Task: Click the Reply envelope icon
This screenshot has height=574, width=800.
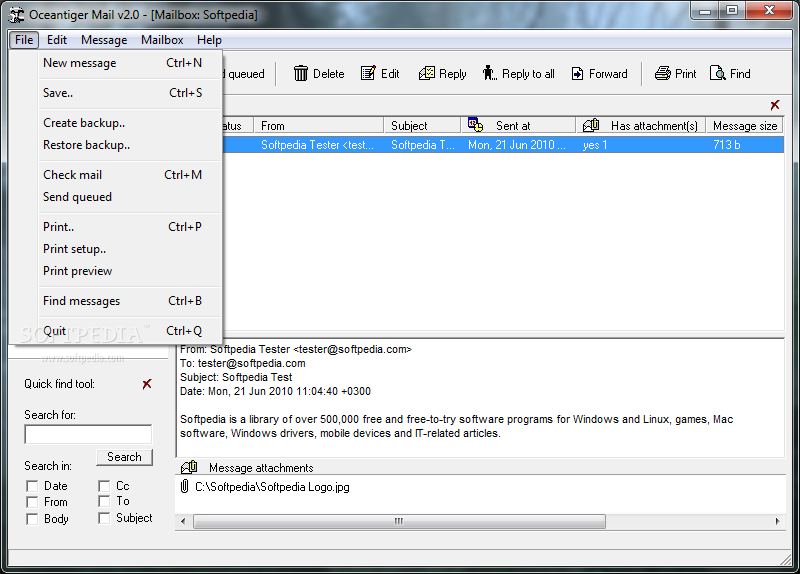Action: [x=427, y=73]
